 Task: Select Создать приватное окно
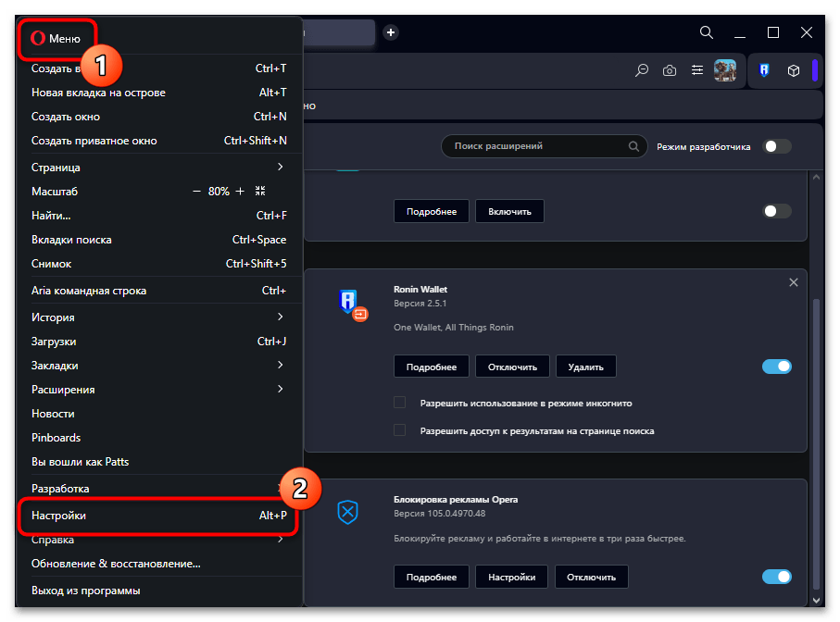(159, 141)
